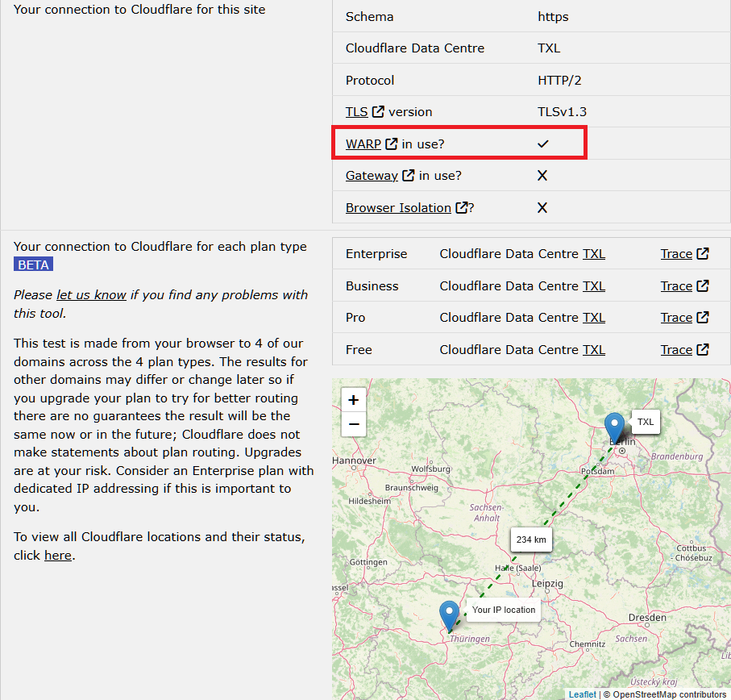Image resolution: width=731 pixels, height=700 pixels.
Task: Open Trace link for Enterprise plan
Action: [676, 254]
